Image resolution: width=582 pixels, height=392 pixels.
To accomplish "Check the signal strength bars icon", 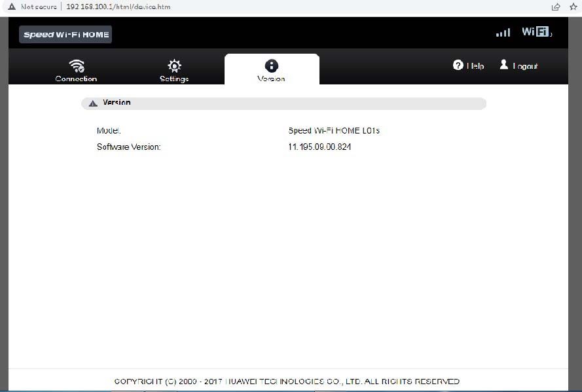I will [x=503, y=33].
